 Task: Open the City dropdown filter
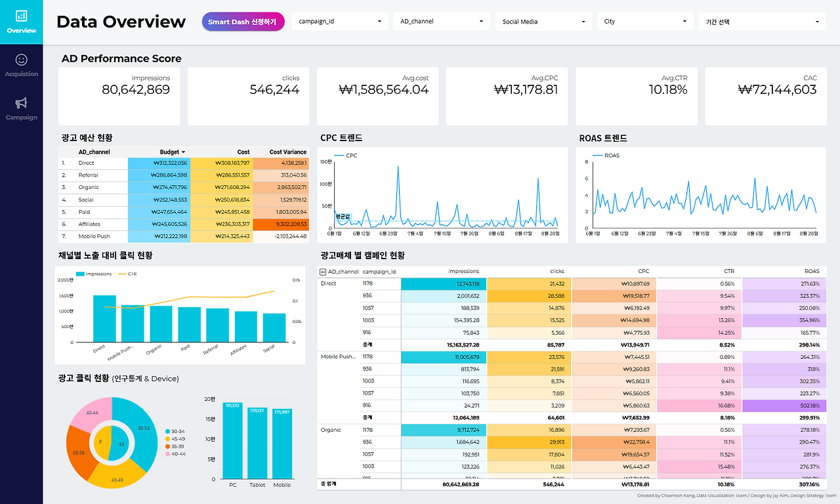pos(646,22)
